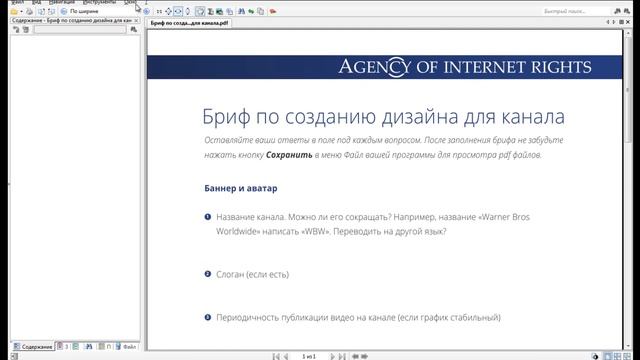Click heading Бриф по созданию дизайна для канала

[x=383, y=117]
